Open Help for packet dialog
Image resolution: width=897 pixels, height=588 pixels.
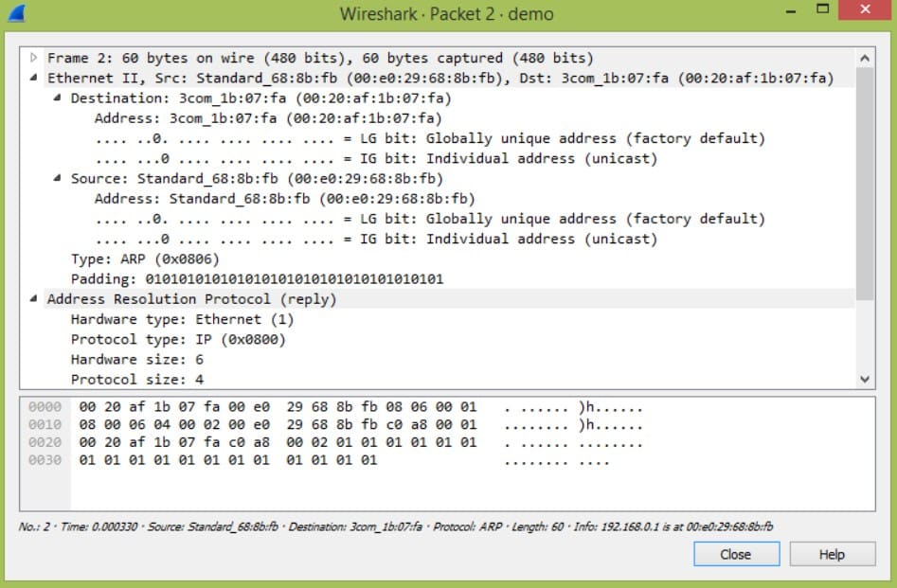(833, 554)
